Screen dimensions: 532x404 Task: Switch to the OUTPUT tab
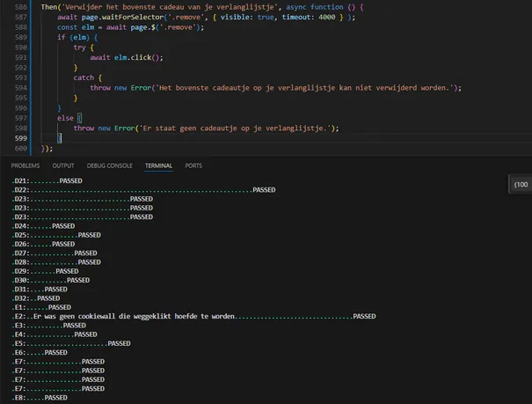tap(63, 165)
